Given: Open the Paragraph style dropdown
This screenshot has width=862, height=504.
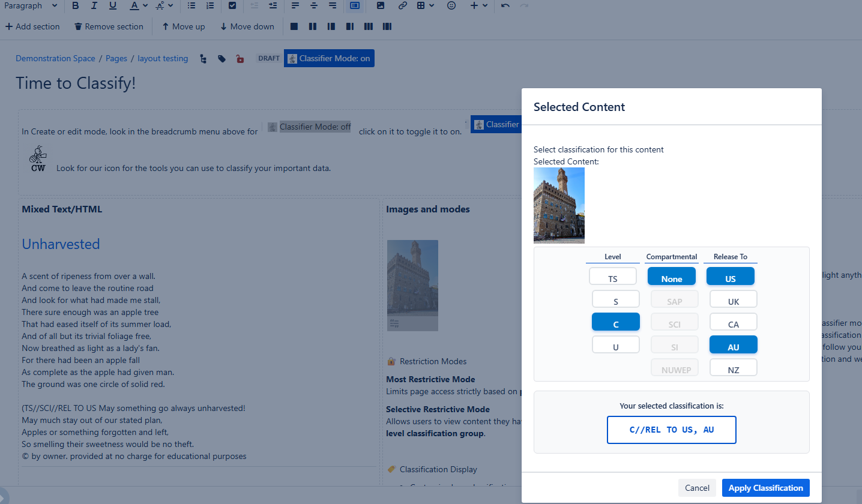Looking at the screenshot, I should (30, 6).
